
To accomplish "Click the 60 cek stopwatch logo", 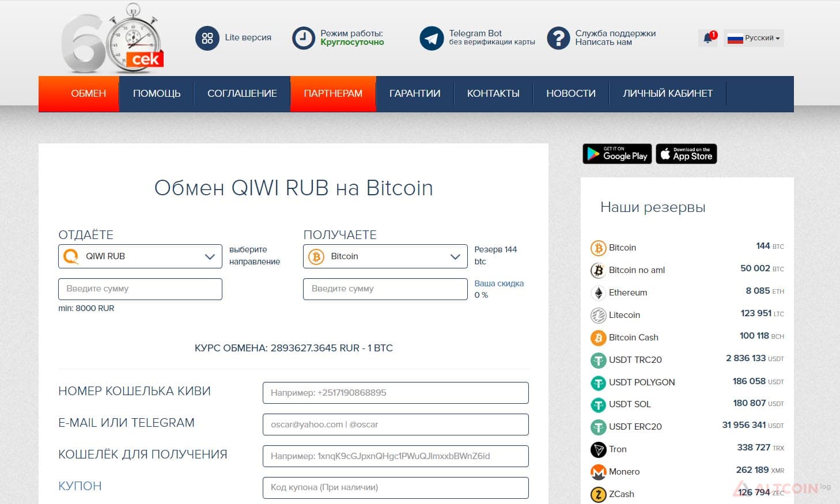I will [113, 39].
